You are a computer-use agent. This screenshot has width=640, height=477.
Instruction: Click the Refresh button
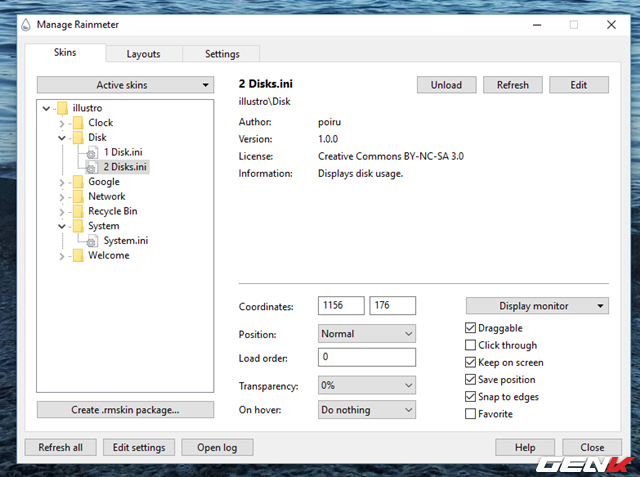coord(513,85)
